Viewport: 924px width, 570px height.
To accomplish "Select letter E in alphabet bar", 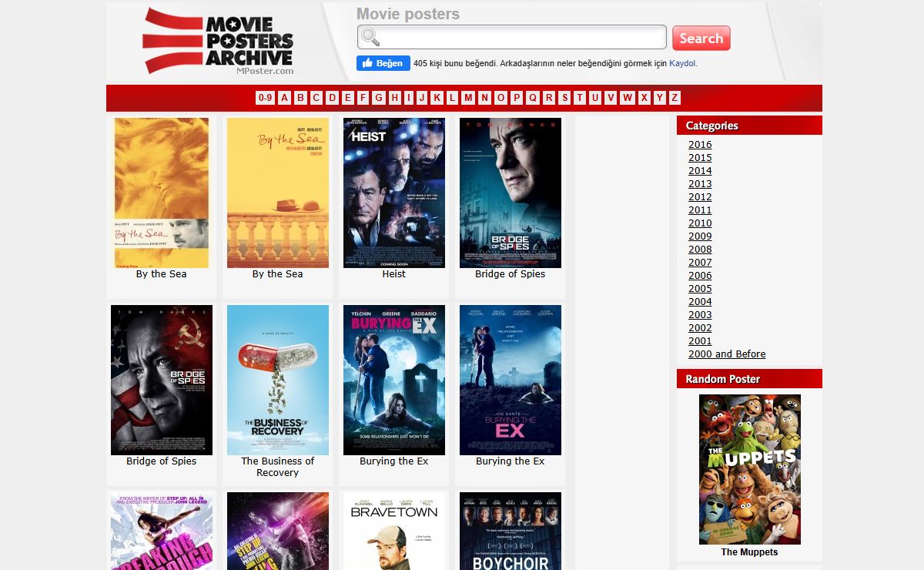I will point(348,98).
